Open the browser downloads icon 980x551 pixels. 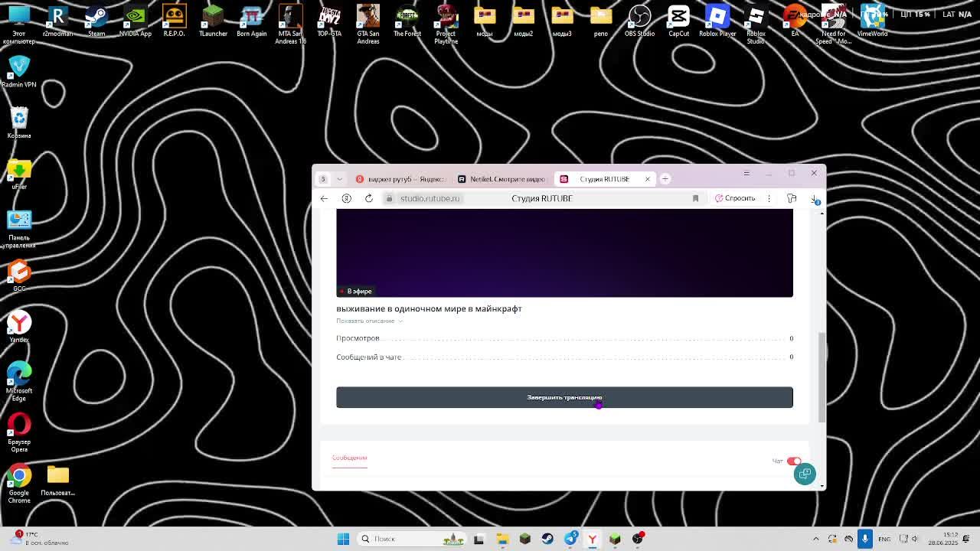(x=815, y=199)
